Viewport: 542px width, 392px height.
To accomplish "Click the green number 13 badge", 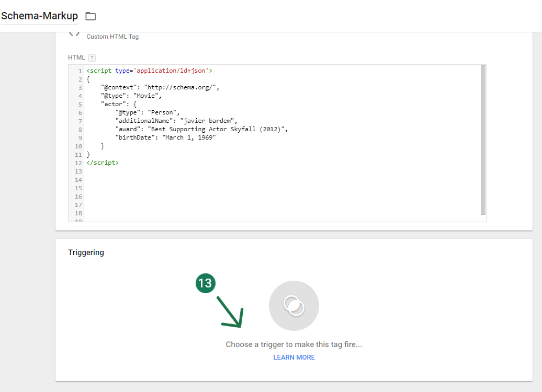I will point(205,283).
